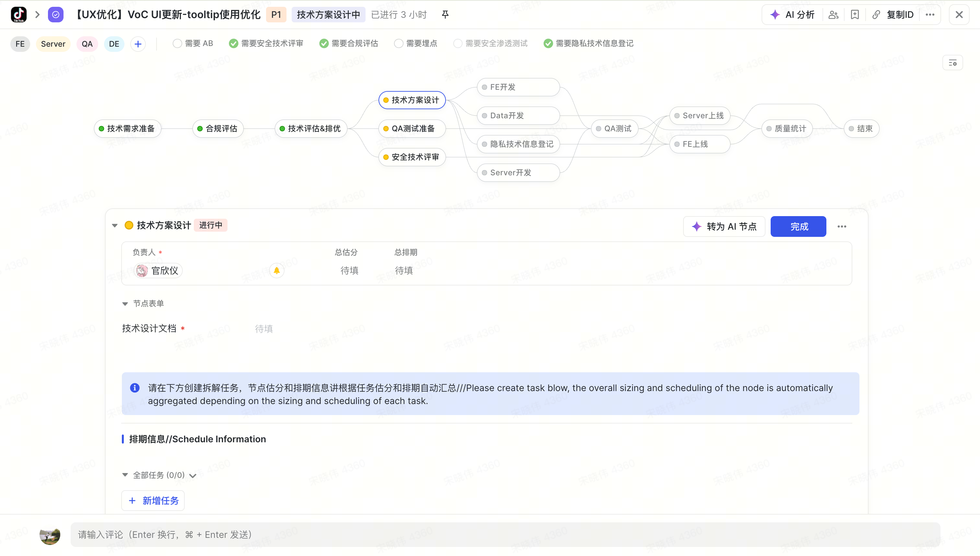The width and height of the screenshot is (980, 556).
Task: Click the comment input box
Action: [x=505, y=535]
